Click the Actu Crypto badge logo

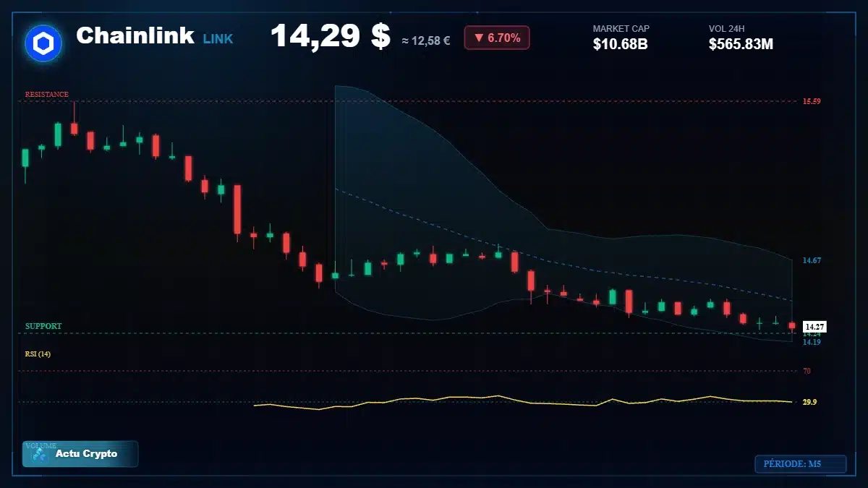[x=40, y=454]
